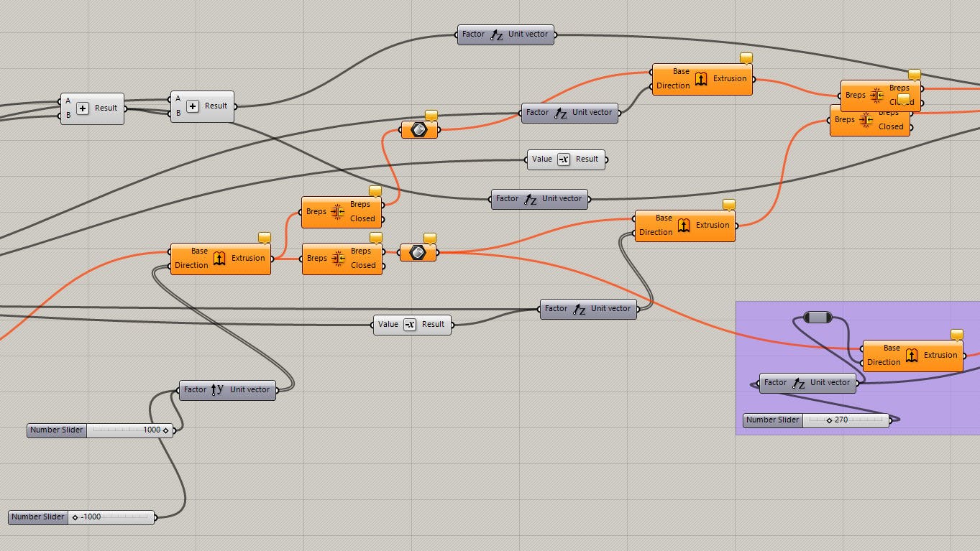
Task: Click Brep Join icon level with Unit Y Extrusion
Action: pyautogui.click(x=339, y=259)
